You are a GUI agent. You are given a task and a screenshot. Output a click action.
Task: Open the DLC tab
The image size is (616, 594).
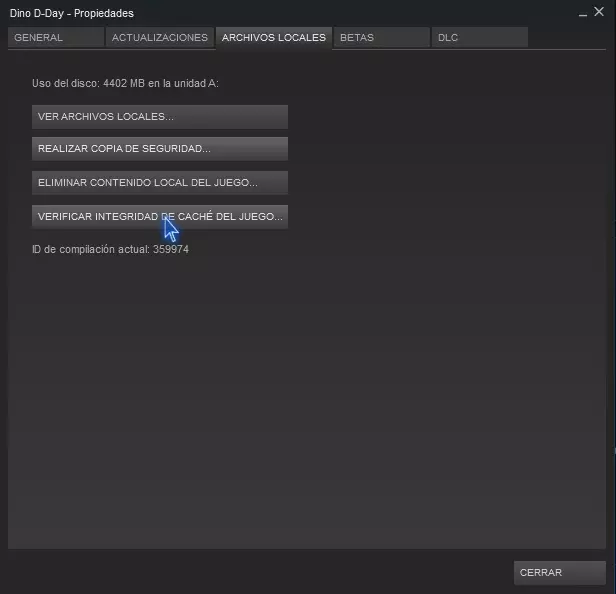pyautogui.click(x=480, y=37)
